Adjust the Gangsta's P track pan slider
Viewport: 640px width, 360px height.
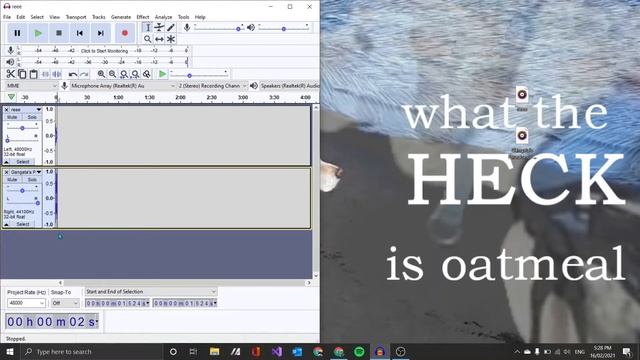pyautogui.click(x=22, y=203)
